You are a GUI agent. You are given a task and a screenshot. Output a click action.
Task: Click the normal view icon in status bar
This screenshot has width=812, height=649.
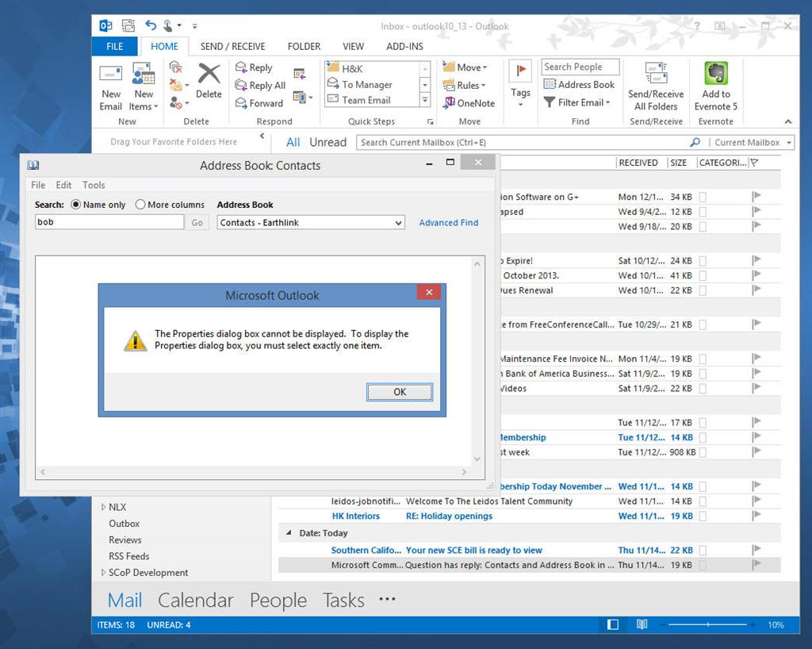click(613, 624)
